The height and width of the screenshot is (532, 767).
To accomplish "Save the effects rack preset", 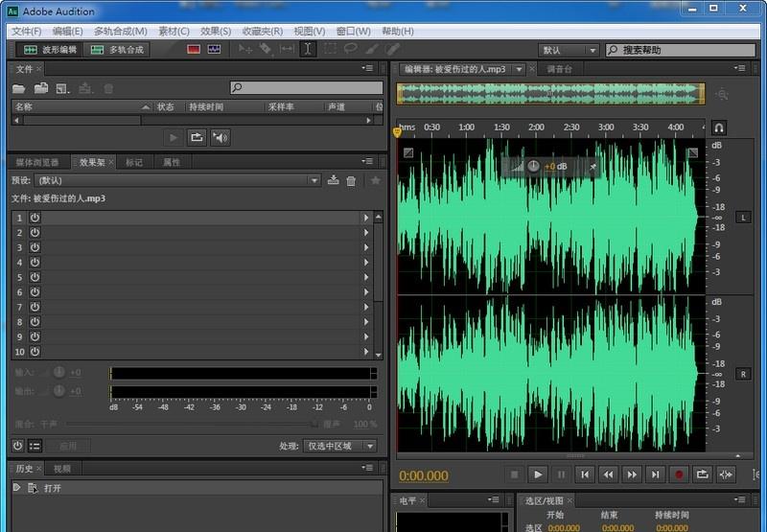I will click(x=333, y=180).
